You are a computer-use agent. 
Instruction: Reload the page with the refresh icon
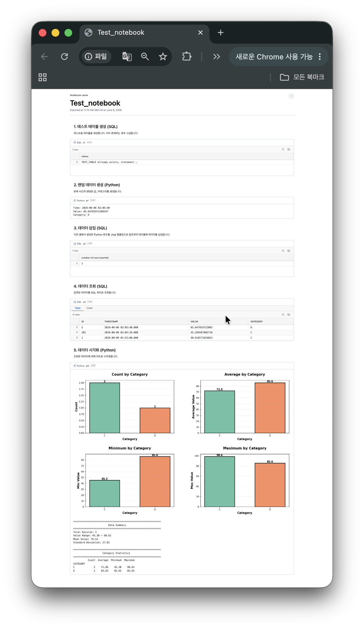[64, 57]
